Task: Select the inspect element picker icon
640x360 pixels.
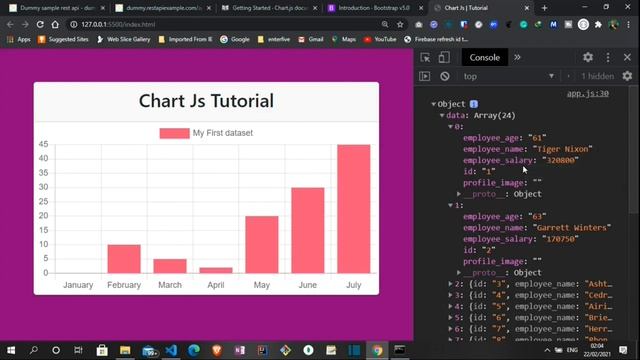Action: [x=425, y=58]
